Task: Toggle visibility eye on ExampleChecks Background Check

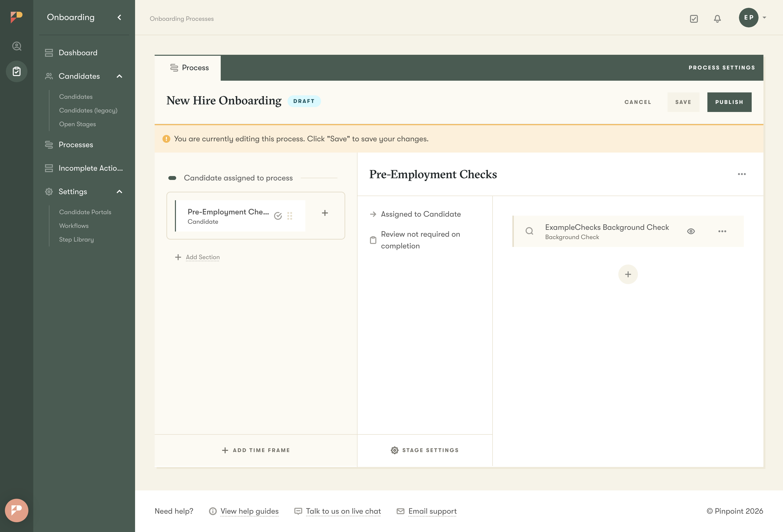Action: [691, 231]
